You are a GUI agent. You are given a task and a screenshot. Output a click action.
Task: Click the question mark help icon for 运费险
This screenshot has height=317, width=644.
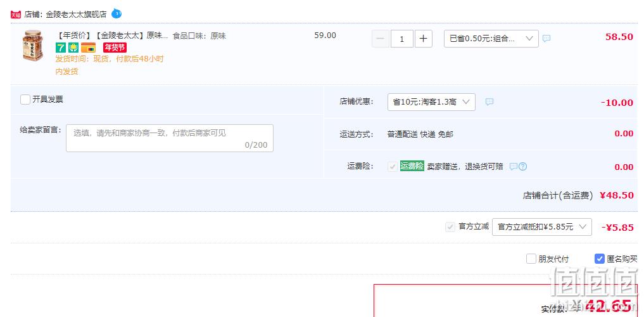tap(522, 167)
